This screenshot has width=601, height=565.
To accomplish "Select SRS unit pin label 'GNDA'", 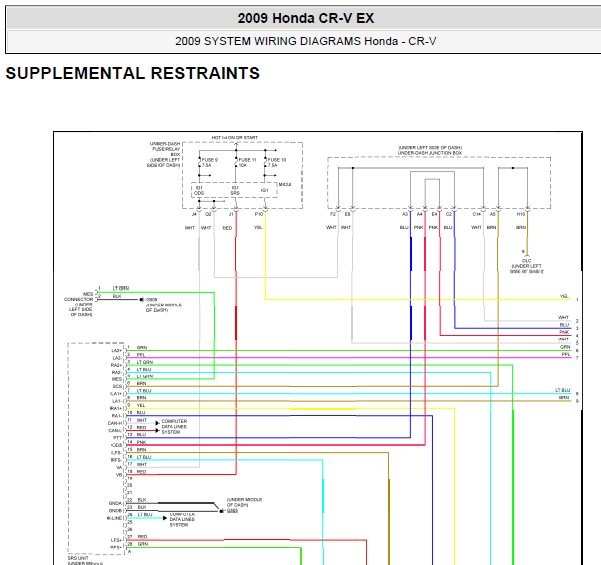I will click(x=115, y=503).
